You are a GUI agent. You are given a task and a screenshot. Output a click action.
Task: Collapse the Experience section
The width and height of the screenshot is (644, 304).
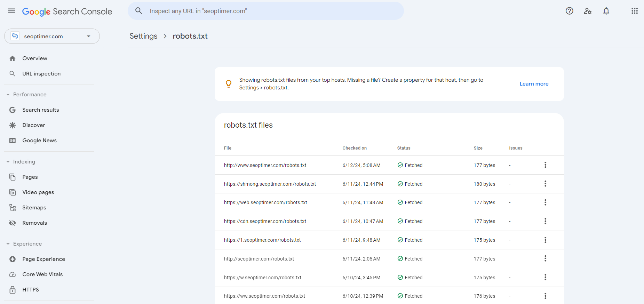(8, 244)
